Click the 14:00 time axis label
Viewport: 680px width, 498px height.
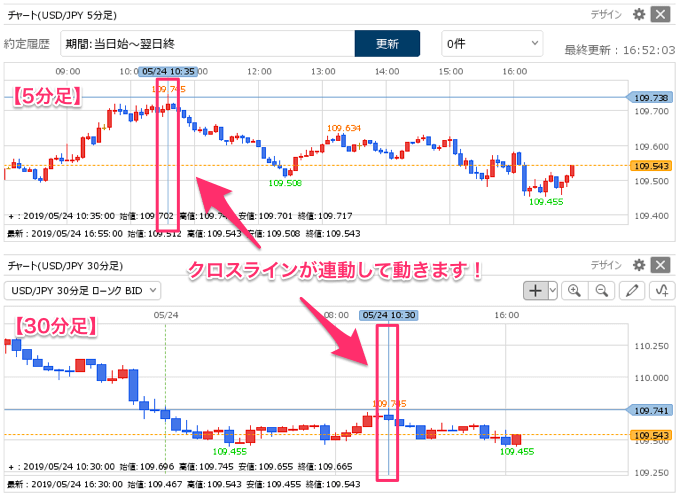pyautogui.click(x=387, y=72)
